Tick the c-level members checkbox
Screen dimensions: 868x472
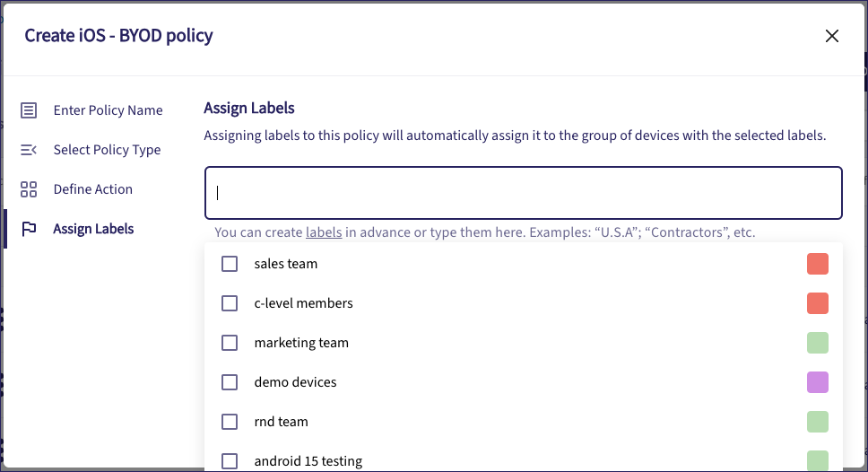point(230,303)
